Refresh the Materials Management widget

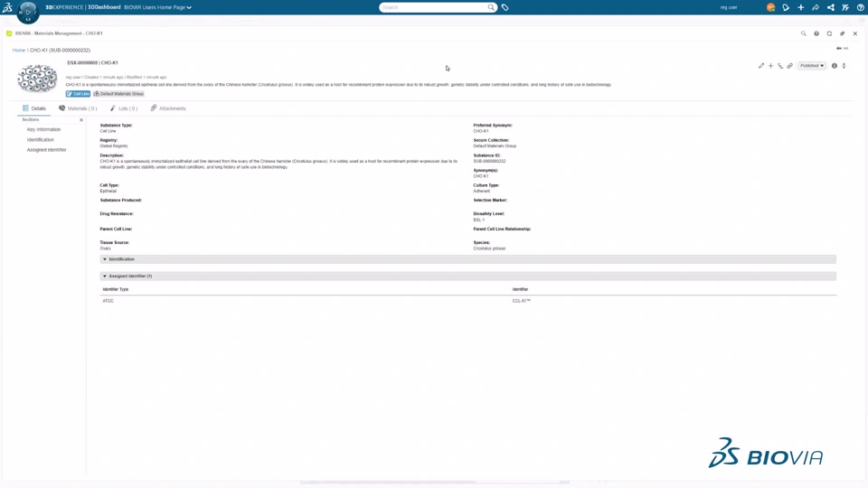(x=829, y=33)
